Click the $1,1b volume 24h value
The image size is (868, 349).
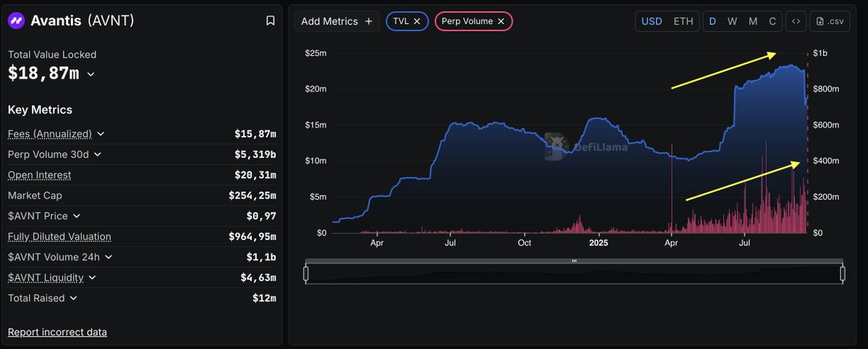tap(261, 257)
